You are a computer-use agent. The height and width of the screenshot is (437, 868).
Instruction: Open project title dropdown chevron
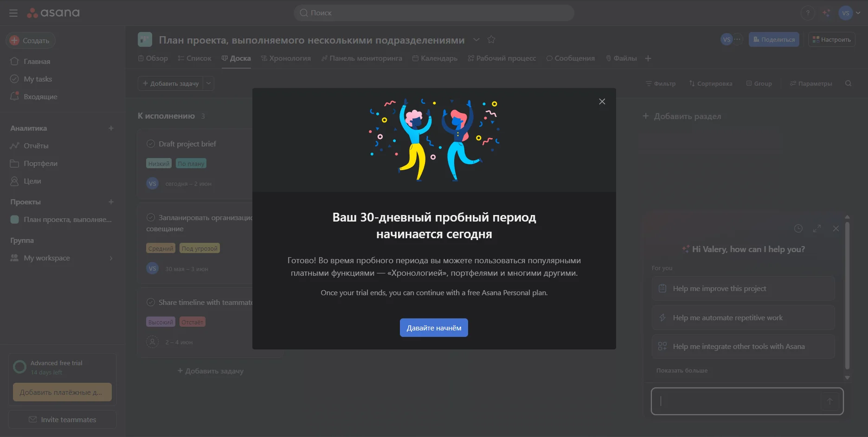click(476, 40)
